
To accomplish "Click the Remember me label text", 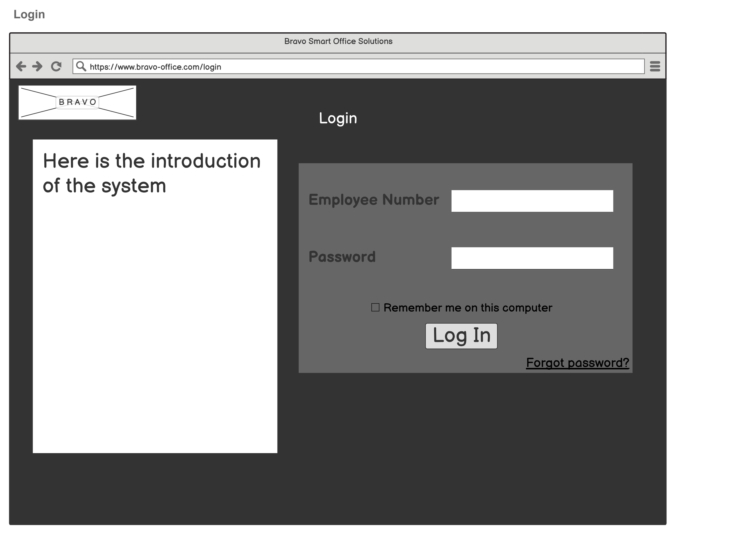I will click(468, 307).
